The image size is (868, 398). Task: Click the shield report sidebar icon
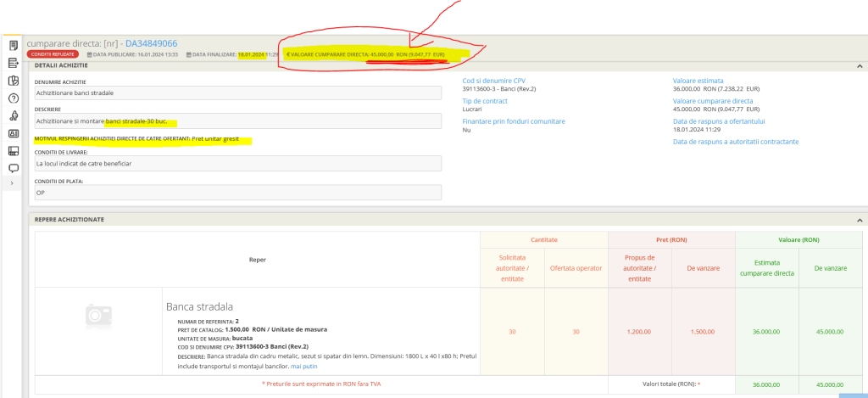click(x=13, y=81)
